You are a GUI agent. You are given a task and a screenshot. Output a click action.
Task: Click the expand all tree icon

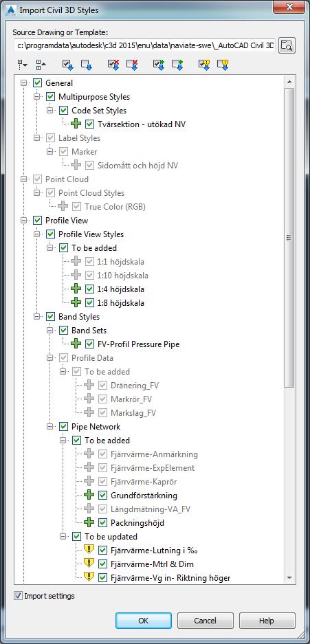click(22, 64)
